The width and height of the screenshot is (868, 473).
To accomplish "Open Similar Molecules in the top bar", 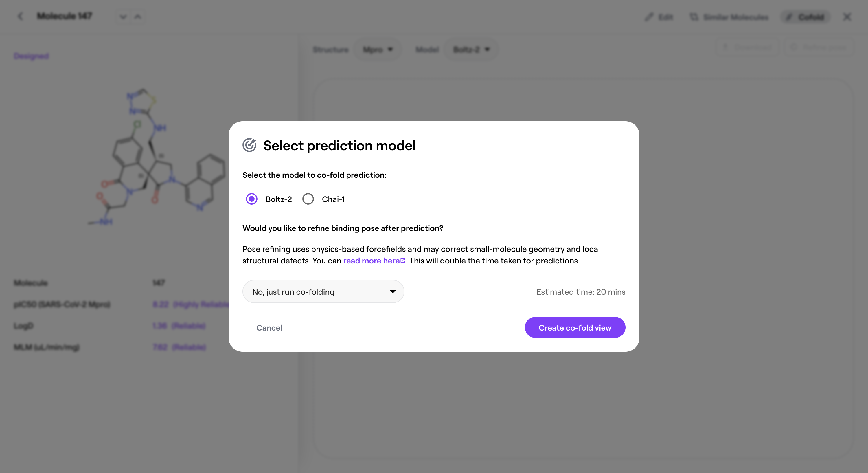I will coord(729,17).
